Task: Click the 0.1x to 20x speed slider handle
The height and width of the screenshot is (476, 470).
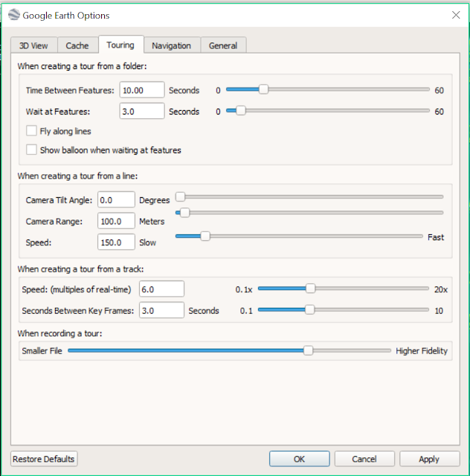Action: (x=310, y=289)
